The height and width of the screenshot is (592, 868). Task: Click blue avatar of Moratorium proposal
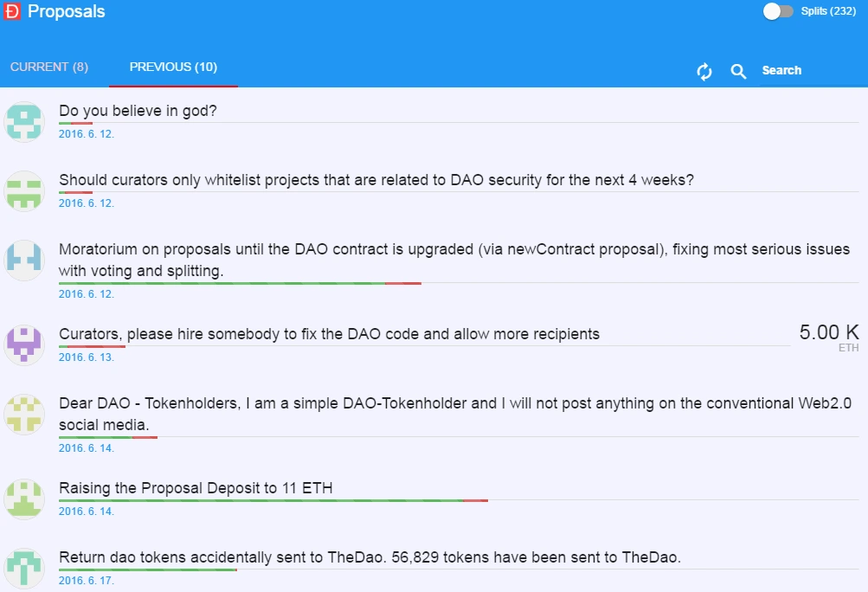(24, 260)
